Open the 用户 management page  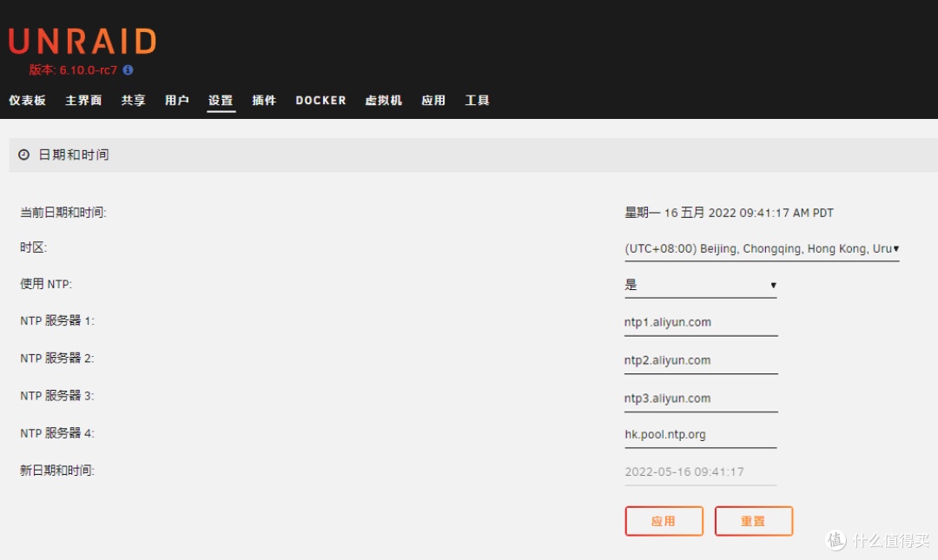click(x=177, y=100)
